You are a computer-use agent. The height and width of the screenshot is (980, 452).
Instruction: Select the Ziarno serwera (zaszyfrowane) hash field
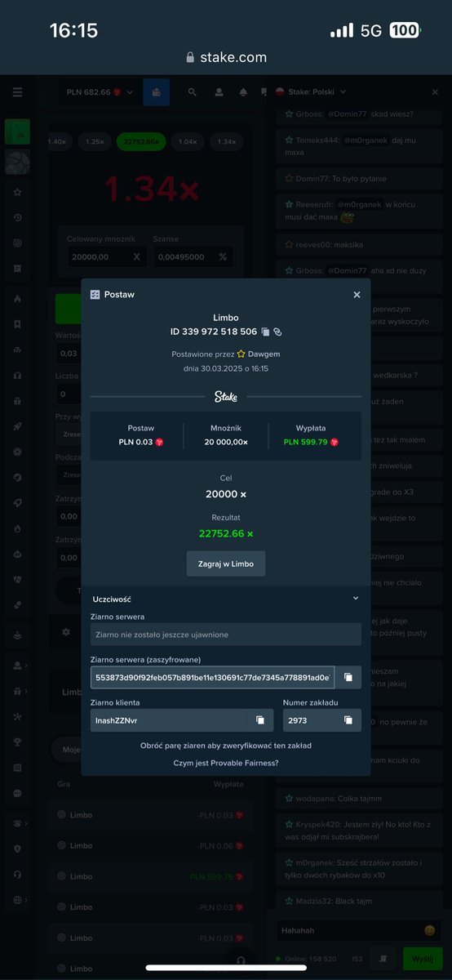coord(212,677)
